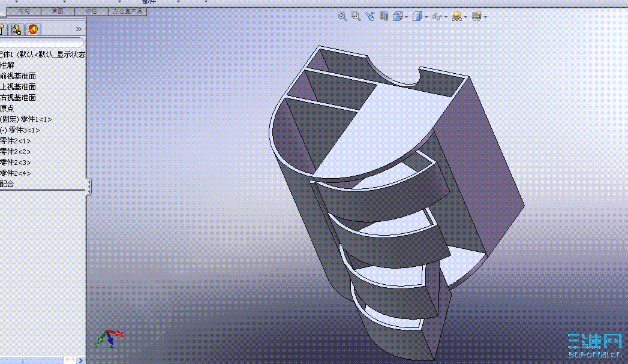The image size is (628, 364).
Task: Click the View Orientation cube icon
Action: coord(398,16)
